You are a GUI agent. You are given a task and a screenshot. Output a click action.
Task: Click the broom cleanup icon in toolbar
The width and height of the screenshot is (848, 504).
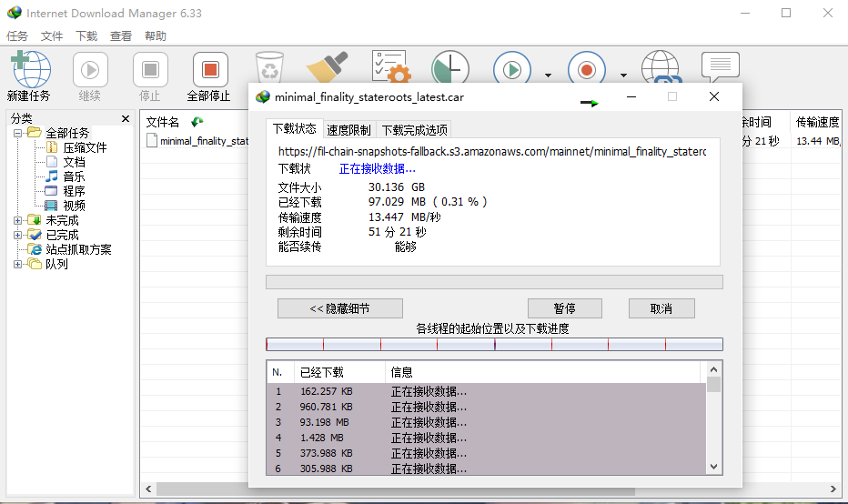(x=328, y=68)
